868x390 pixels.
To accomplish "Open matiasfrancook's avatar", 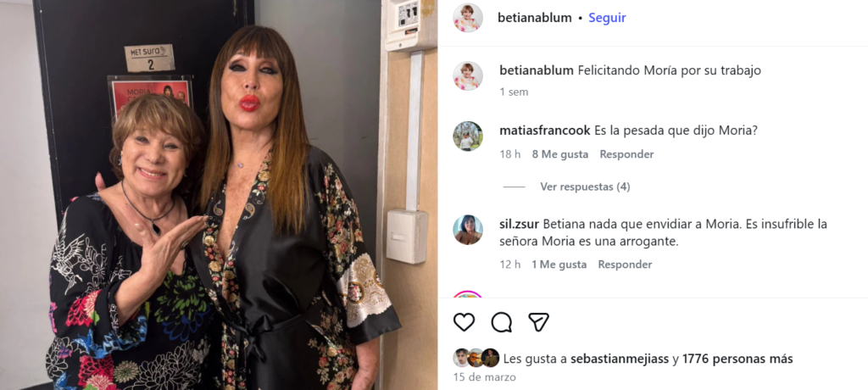I will click(x=468, y=136).
